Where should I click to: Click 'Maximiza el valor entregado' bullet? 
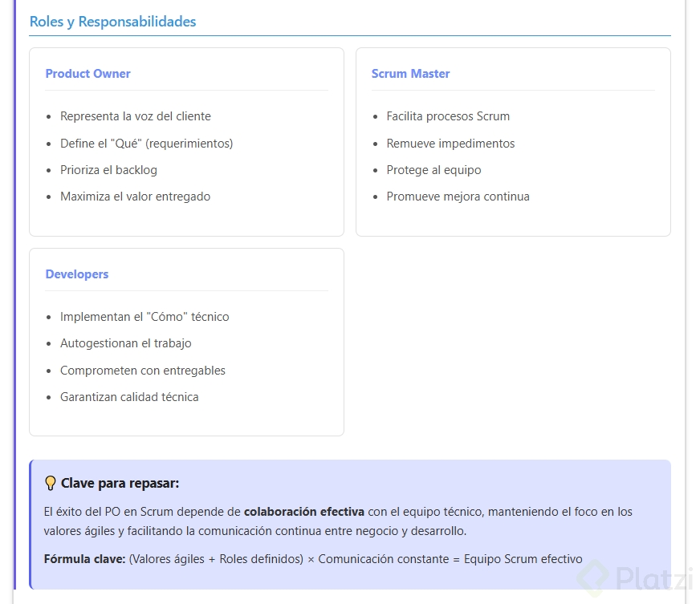(135, 197)
